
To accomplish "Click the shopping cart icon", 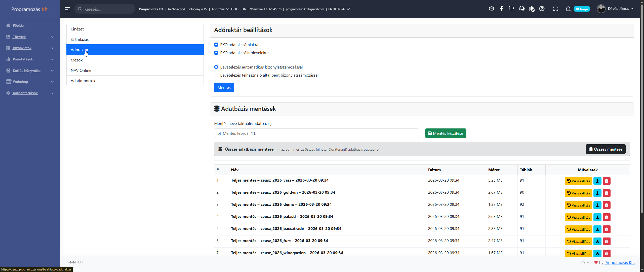I will click(x=511, y=9).
